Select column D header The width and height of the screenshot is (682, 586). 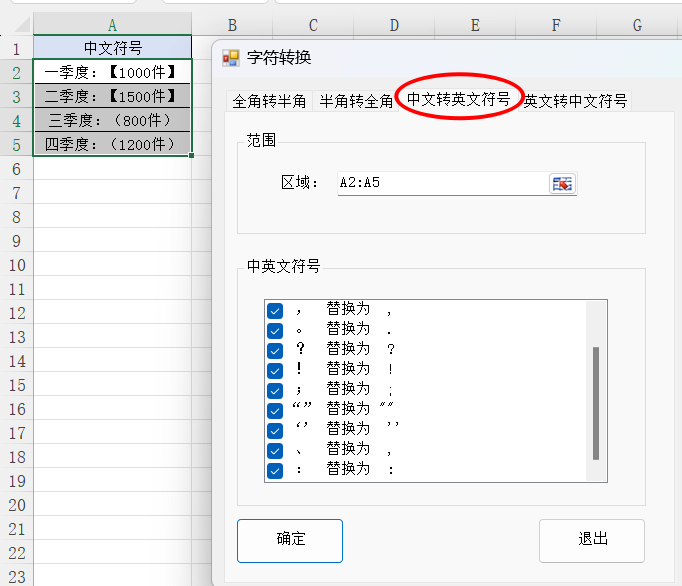click(x=394, y=25)
